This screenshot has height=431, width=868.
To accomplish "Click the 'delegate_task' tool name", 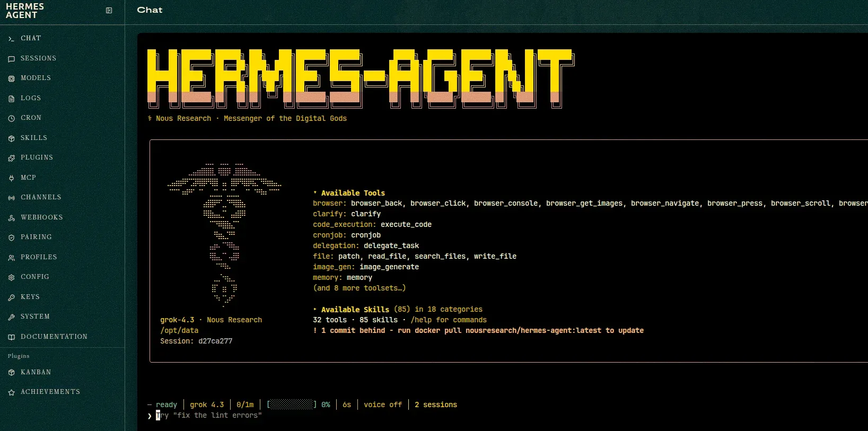I will coord(391,246).
